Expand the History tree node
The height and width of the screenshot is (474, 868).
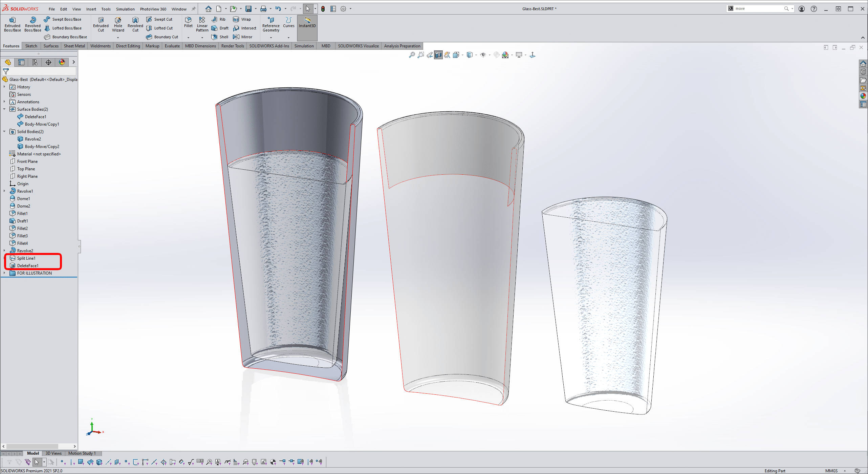(4, 87)
